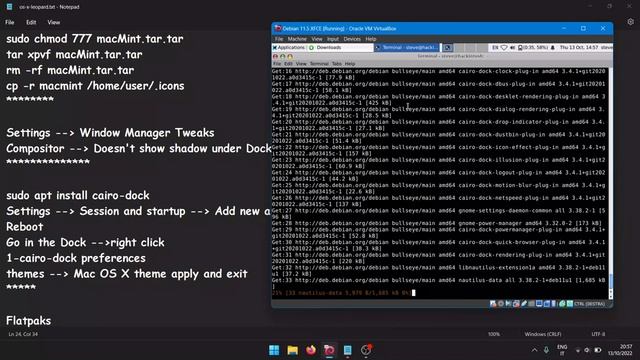Open the Notepad Edit menu

pyautogui.click(x=31, y=22)
